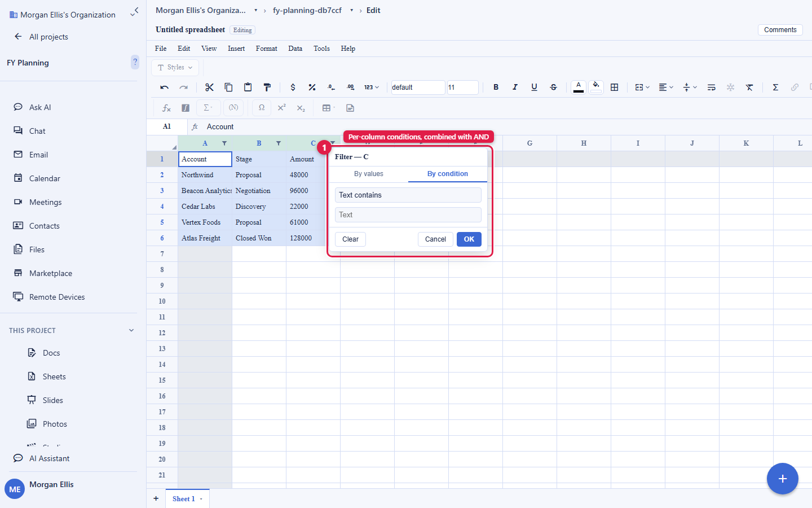
Task: Toggle italic formatting
Action: click(515, 87)
